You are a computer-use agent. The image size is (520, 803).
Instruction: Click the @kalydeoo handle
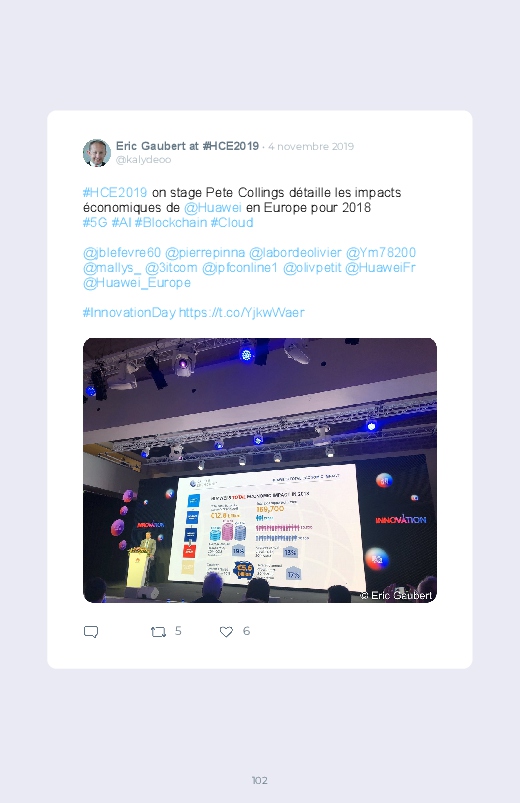143,160
